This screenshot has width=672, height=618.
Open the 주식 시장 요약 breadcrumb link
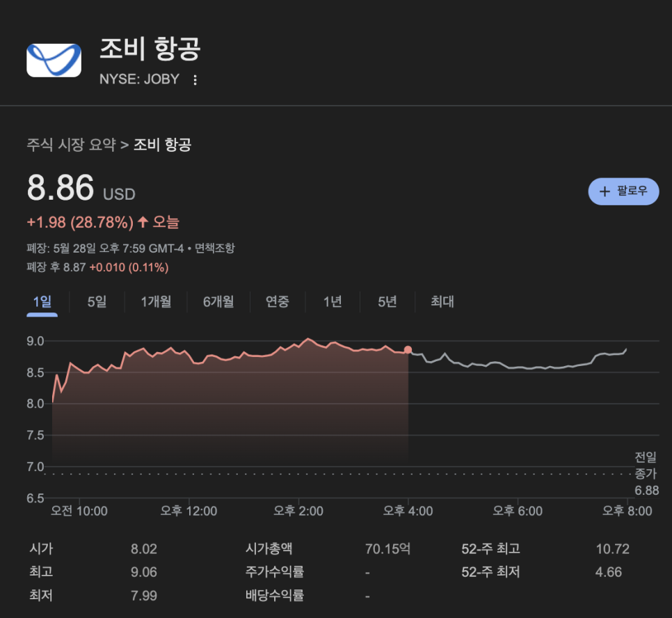pos(71,145)
